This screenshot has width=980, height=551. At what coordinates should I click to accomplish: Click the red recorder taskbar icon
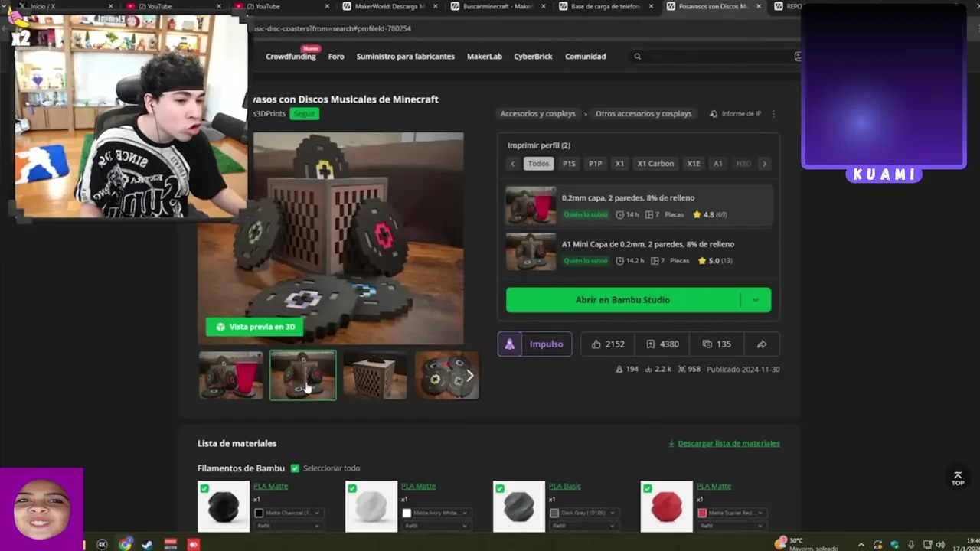193,544
